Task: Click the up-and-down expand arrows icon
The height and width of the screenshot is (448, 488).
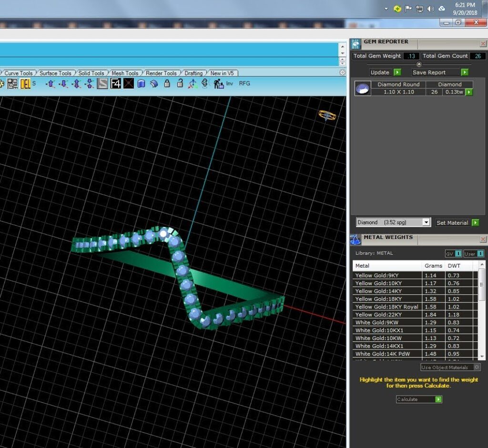Action: (77, 83)
